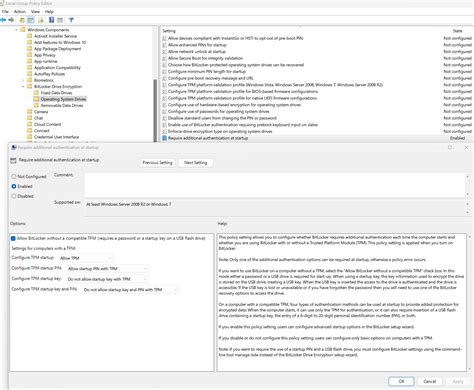Expand the Biometrics tree node
Screen dimensions: 474x390
pyautogui.click(x=23, y=80)
